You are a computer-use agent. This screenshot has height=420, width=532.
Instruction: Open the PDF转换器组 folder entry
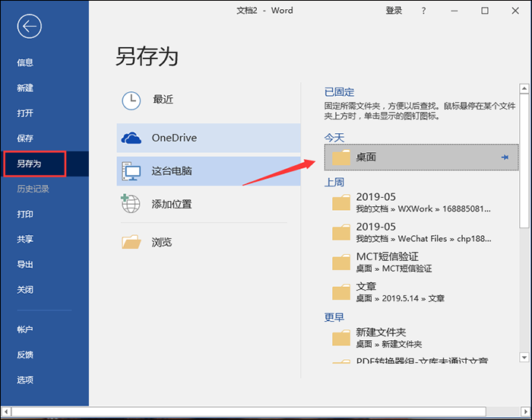421,360
